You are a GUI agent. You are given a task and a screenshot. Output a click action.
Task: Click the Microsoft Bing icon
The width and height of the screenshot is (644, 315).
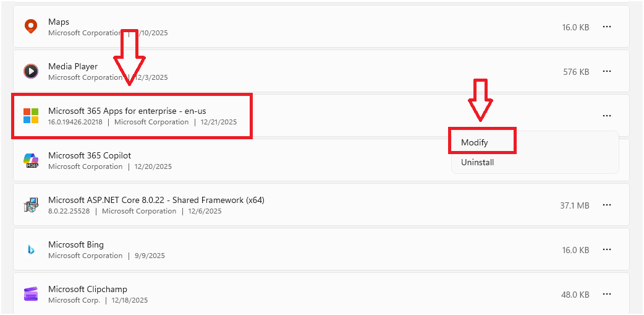[x=31, y=249]
